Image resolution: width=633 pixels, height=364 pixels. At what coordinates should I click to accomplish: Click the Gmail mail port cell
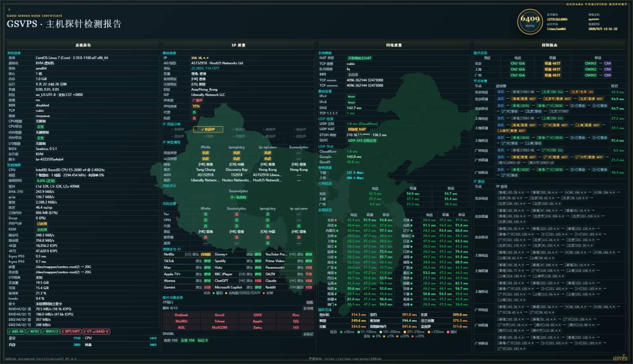(219, 314)
